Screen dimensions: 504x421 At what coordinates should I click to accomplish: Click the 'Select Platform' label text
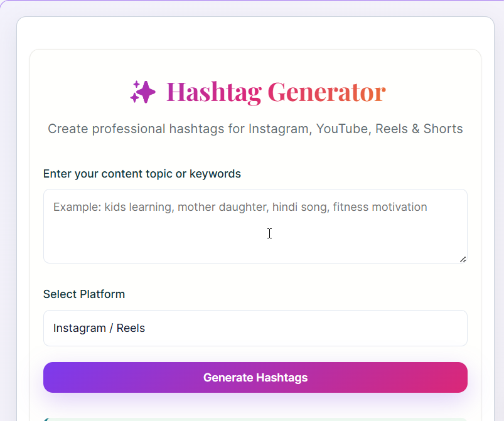point(83,294)
